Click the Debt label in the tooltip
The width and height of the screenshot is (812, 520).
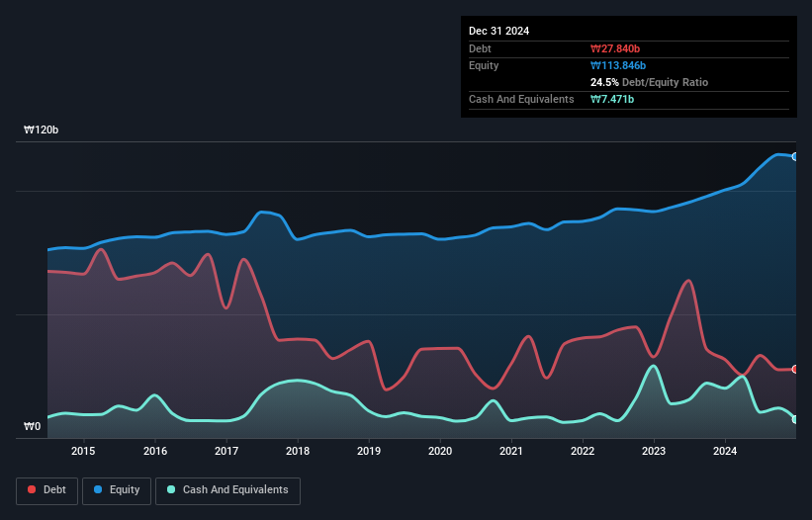coord(480,48)
